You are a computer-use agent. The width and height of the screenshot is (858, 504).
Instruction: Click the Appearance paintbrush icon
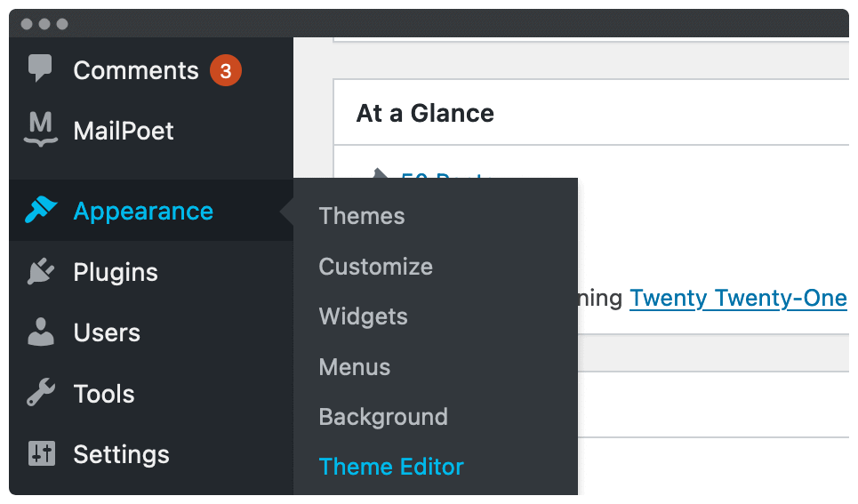[x=41, y=210]
